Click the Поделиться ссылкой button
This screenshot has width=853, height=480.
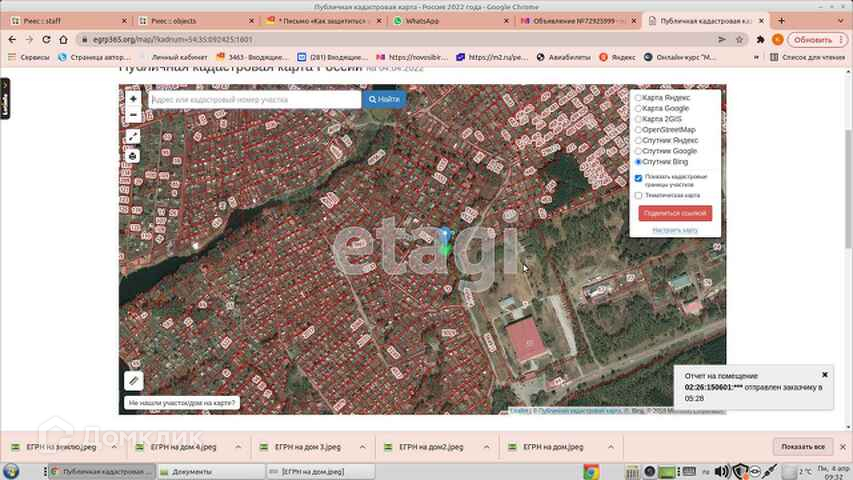click(675, 213)
